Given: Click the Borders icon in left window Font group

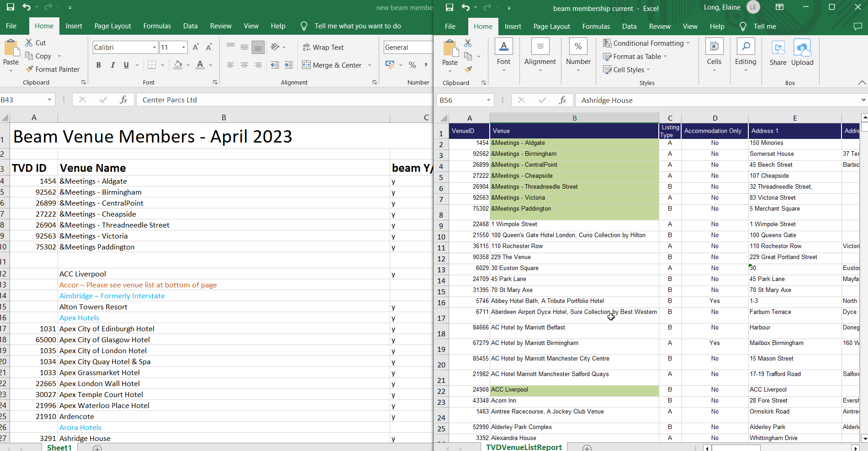Looking at the screenshot, I should pyautogui.click(x=152, y=65).
